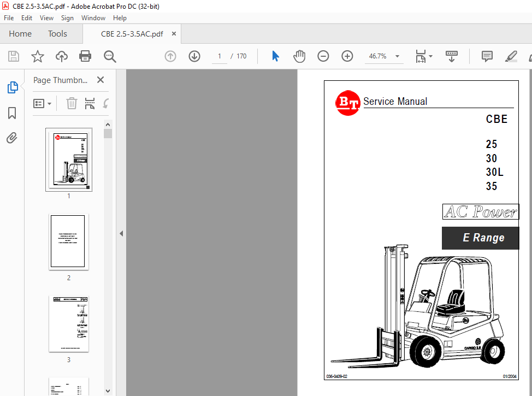This screenshot has width=532, height=396.
Task: Click the BT logo on the page
Action: click(x=348, y=103)
